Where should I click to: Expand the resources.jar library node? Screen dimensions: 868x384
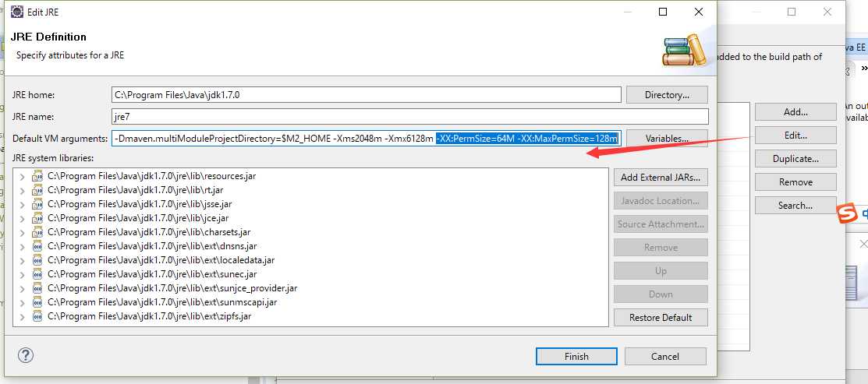coord(22,177)
